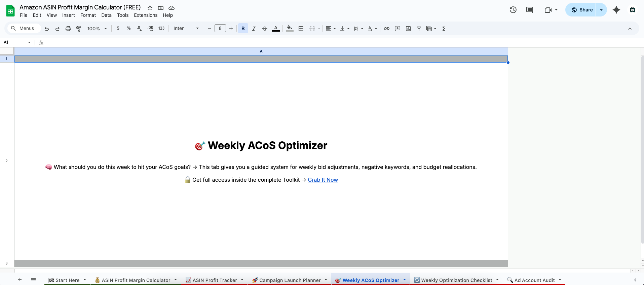The image size is (644, 285).
Task: Open vertical align dropdown
Action: 345,29
